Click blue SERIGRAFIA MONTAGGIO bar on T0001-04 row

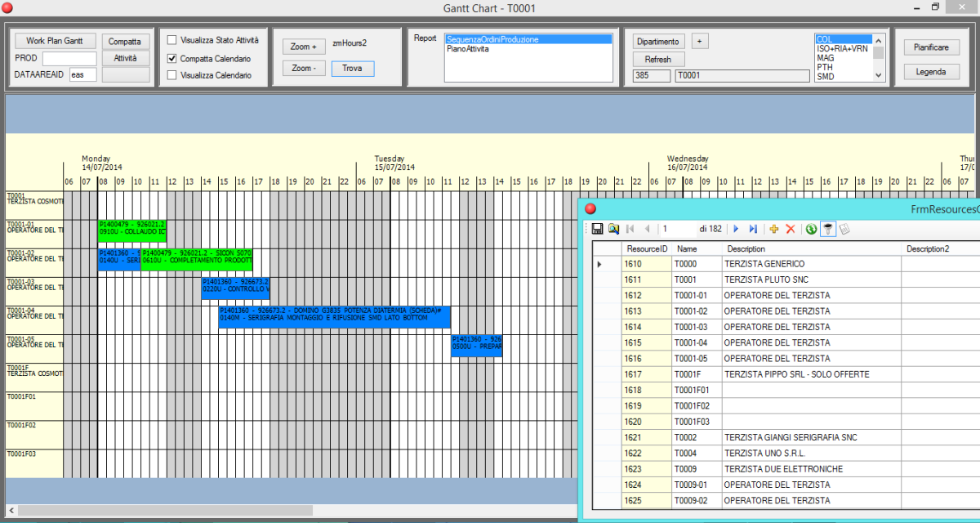coord(335,317)
